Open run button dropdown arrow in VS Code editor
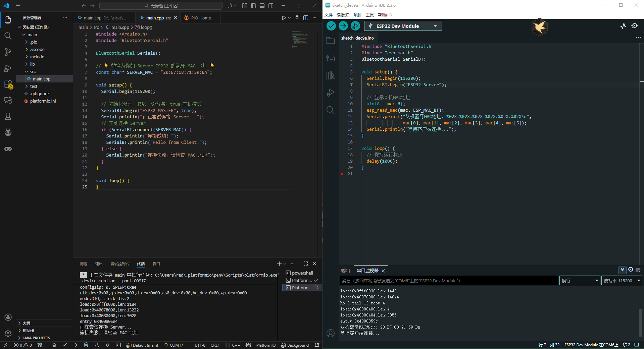 (289, 18)
